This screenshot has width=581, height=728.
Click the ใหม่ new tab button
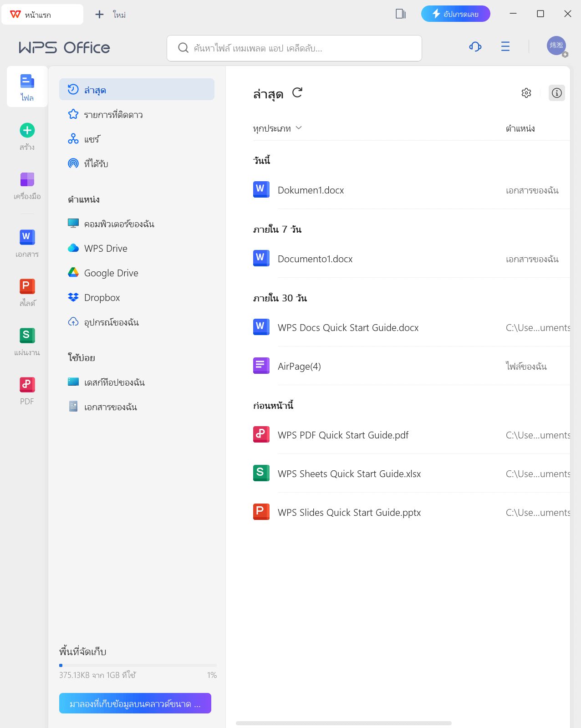[111, 15]
